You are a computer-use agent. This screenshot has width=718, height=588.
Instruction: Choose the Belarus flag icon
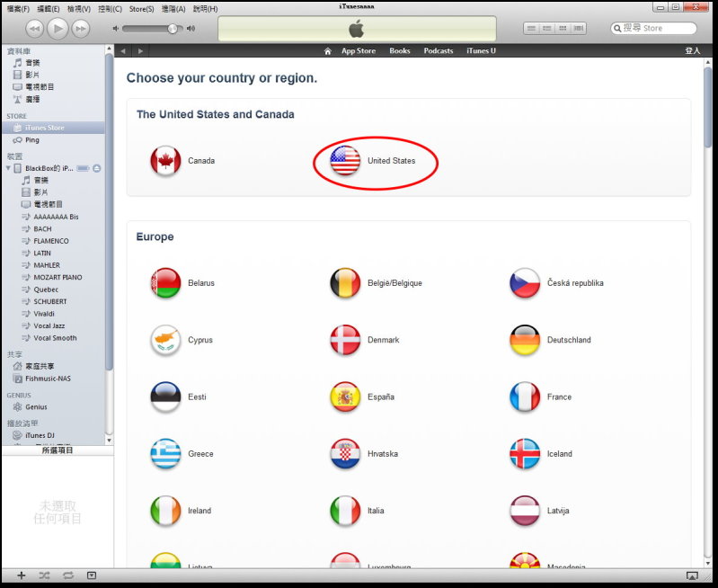[x=165, y=283]
